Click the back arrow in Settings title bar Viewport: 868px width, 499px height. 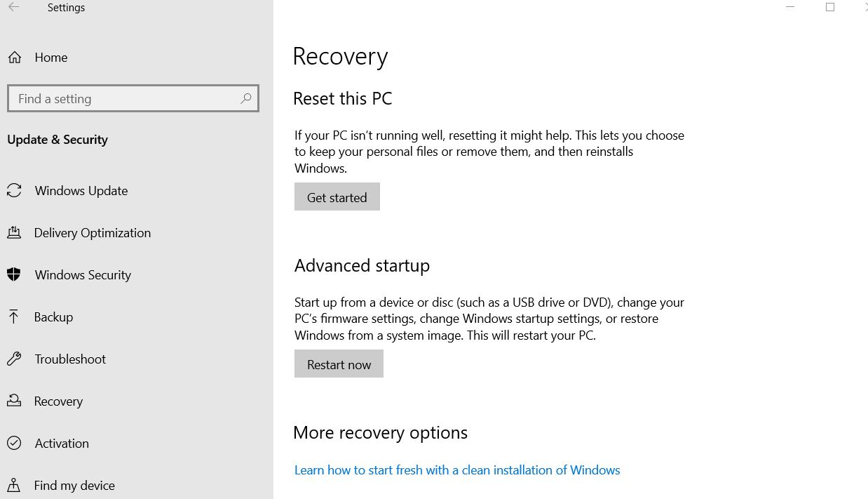pos(14,8)
